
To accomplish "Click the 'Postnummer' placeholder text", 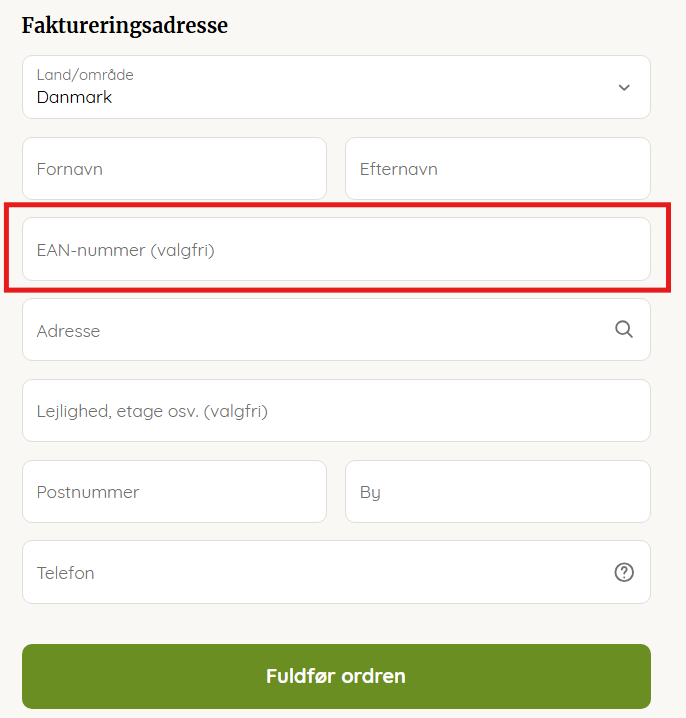I will point(88,492).
